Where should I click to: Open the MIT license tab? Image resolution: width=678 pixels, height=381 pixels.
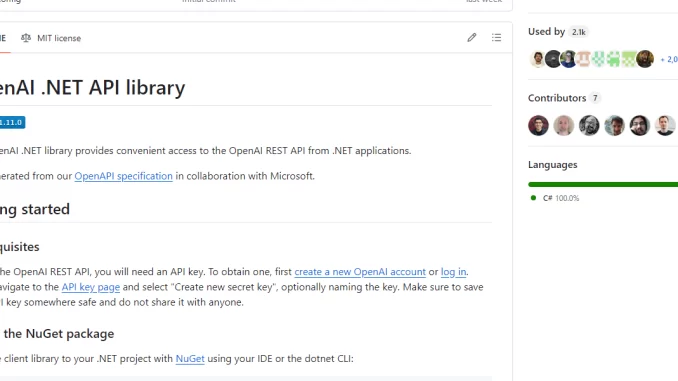[51, 38]
